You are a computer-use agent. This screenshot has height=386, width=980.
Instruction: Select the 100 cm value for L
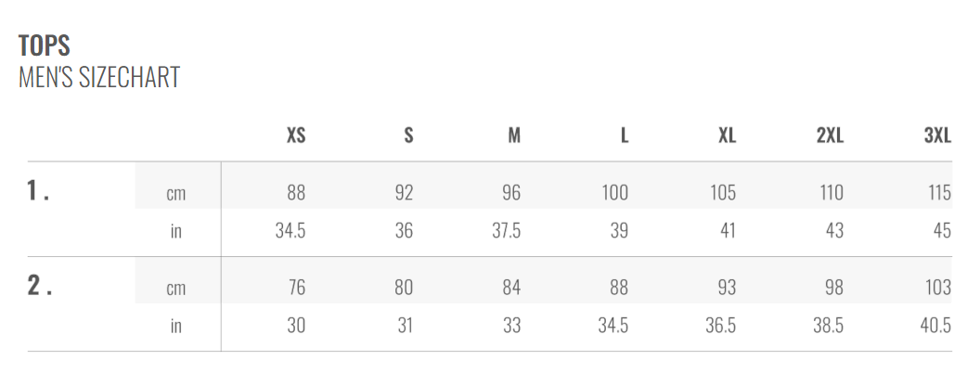click(x=614, y=193)
